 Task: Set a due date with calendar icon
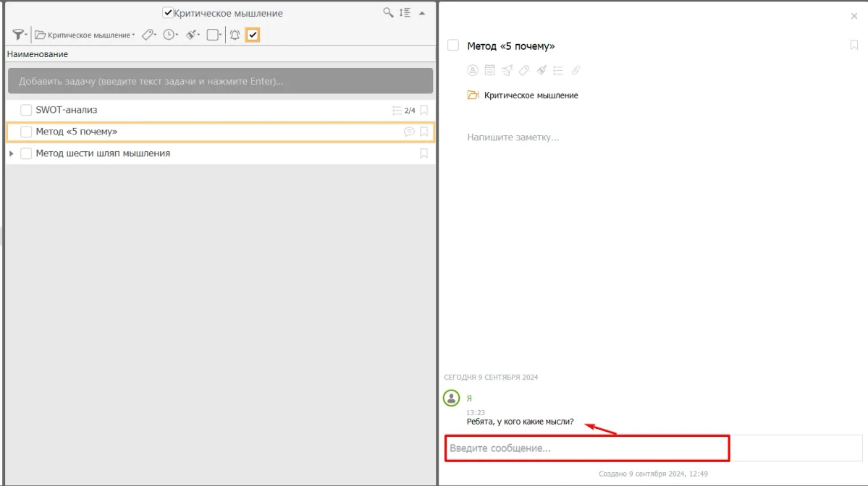[x=490, y=70]
